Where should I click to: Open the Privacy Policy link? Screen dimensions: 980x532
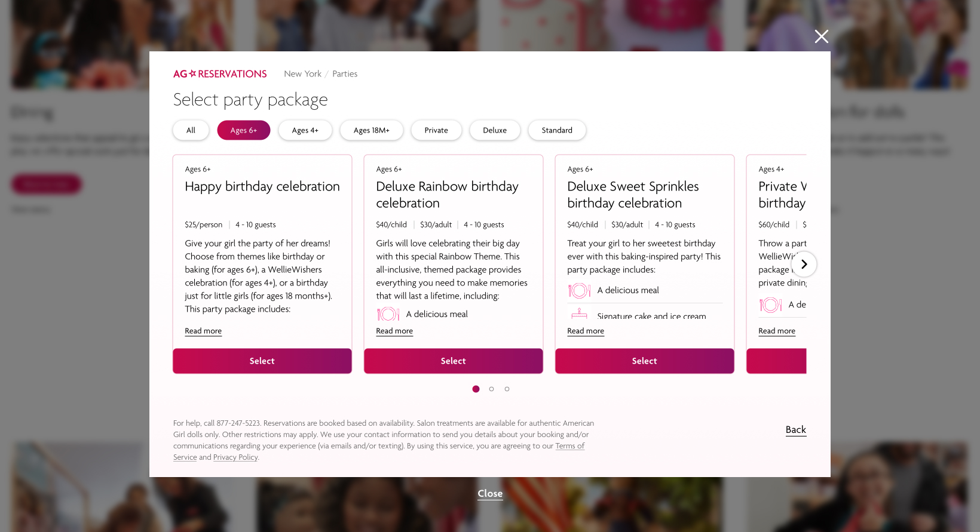[235, 457]
